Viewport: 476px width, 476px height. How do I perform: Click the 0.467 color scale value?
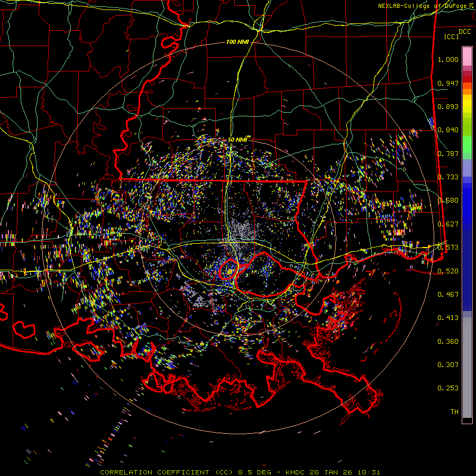pos(448,295)
